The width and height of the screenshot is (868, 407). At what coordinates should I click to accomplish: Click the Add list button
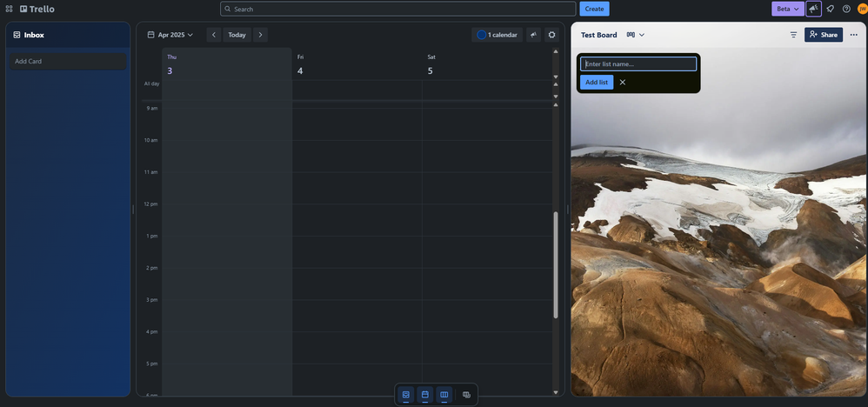point(597,82)
